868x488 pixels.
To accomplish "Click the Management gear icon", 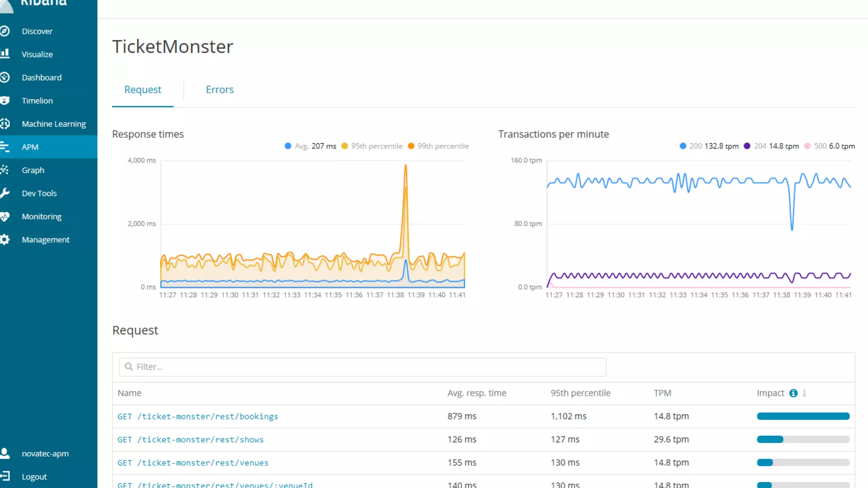I will coord(5,239).
